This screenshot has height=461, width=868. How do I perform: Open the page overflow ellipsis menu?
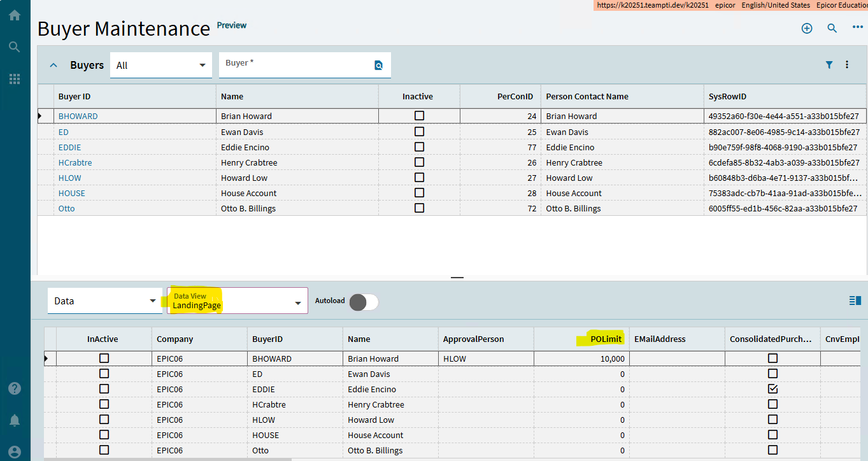click(x=858, y=27)
